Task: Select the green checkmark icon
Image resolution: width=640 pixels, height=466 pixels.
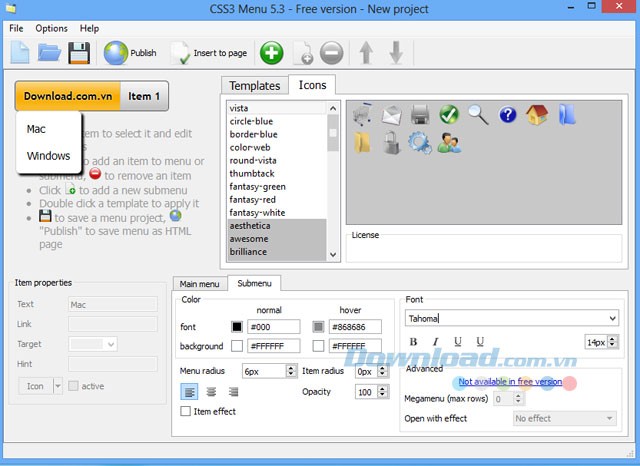Action: coord(449,115)
